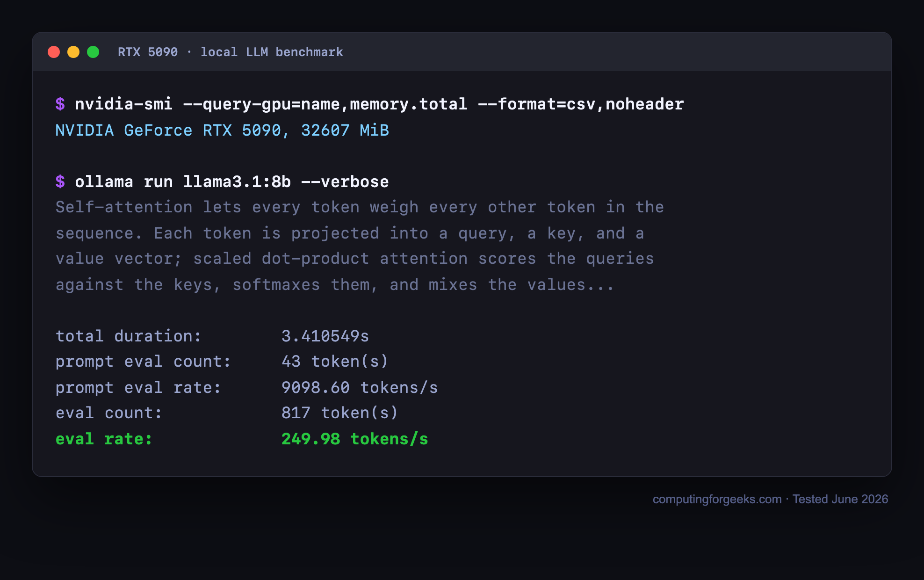This screenshot has width=924, height=580.
Task: Click the line starting 'Self-attention lets every token'
Action: click(x=360, y=207)
